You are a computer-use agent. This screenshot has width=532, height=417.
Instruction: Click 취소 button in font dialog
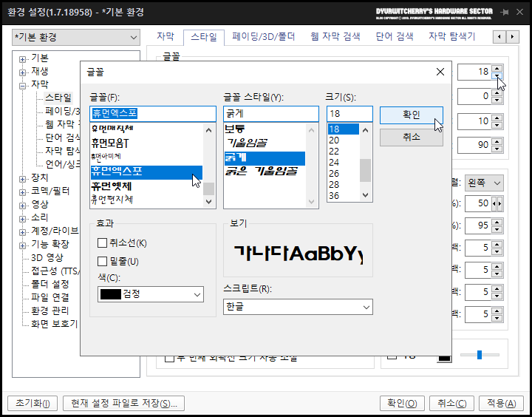[x=412, y=138]
